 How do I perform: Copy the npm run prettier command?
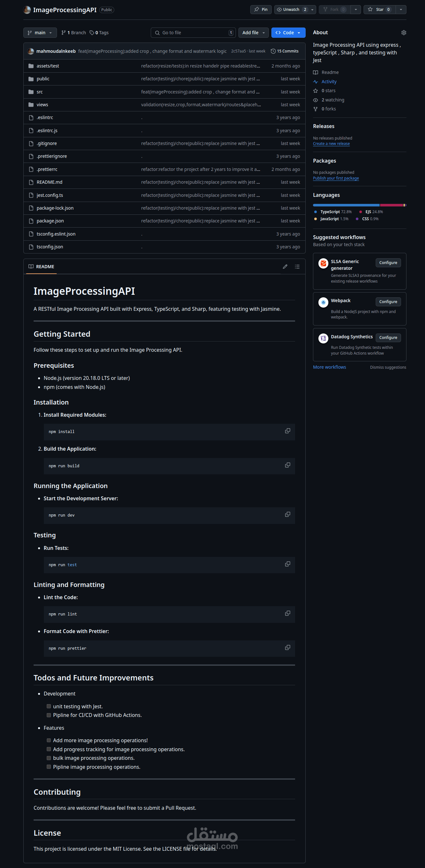287,647
